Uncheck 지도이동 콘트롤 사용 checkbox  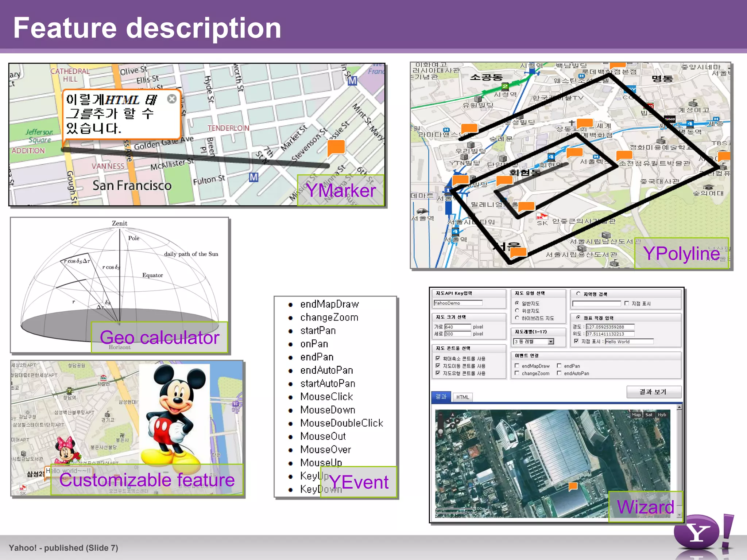(438, 366)
